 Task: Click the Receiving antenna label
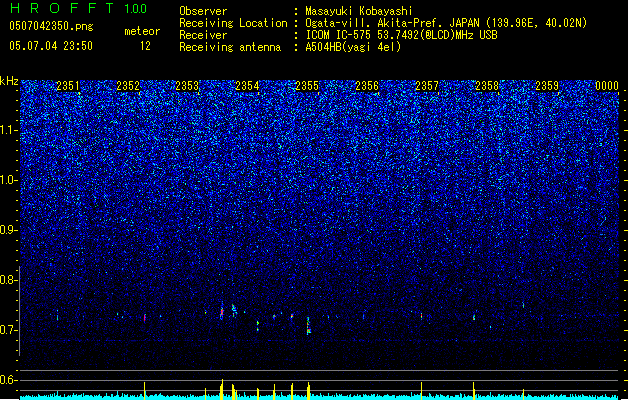coord(230,47)
